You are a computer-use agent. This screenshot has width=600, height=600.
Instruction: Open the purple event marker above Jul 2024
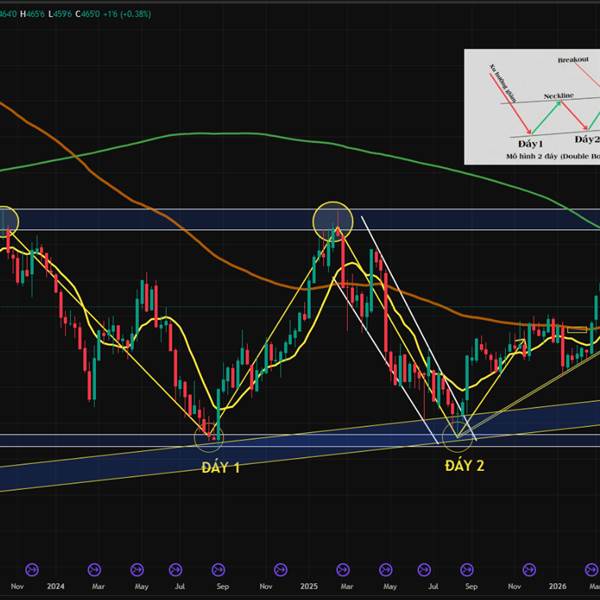[176, 569]
